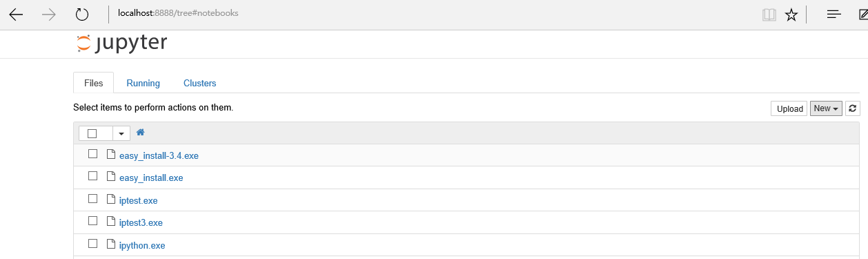Click the Jupyter logo

(x=121, y=43)
